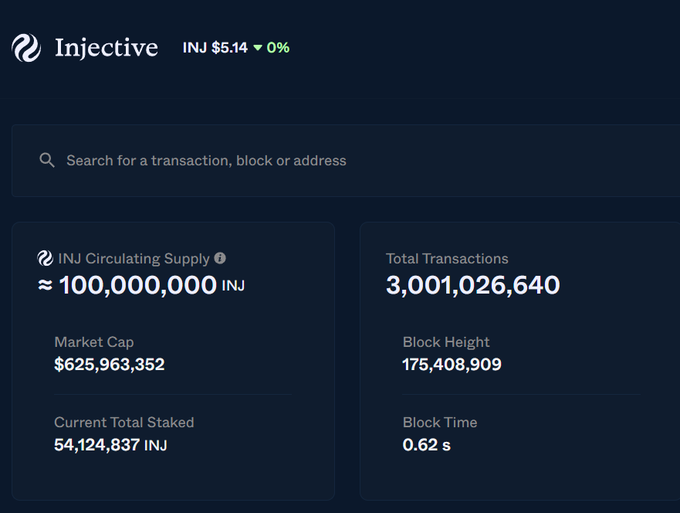Viewport: 680px width, 513px height.
Task: Open the Injective wordmark home link
Action: 106,48
